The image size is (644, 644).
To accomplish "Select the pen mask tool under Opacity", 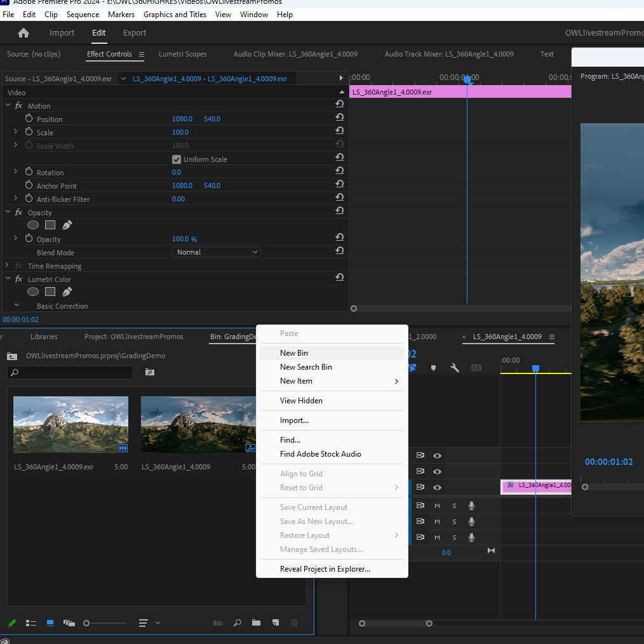I will 67,225.
